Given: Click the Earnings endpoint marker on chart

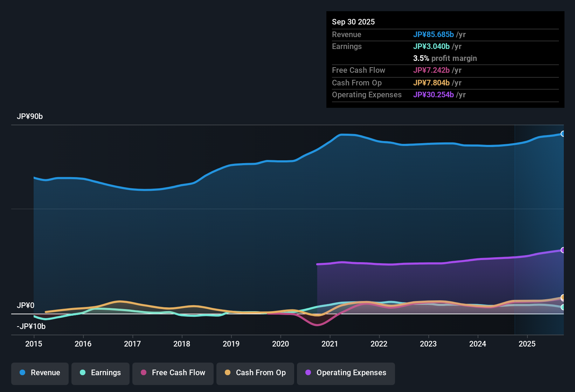Looking at the screenshot, I should coord(563,308).
